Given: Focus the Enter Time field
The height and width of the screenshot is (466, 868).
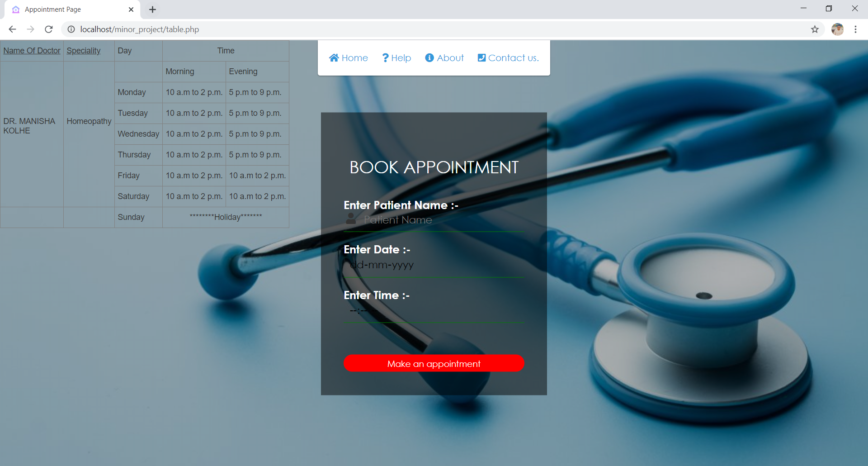Looking at the screenshot, I should pos(434,311).
